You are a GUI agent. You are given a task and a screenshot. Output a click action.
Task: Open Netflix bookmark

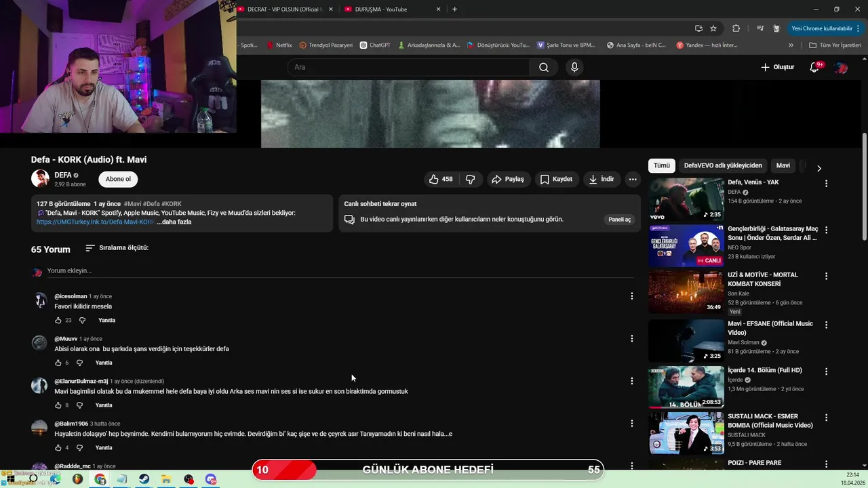[x=279, y=45]
